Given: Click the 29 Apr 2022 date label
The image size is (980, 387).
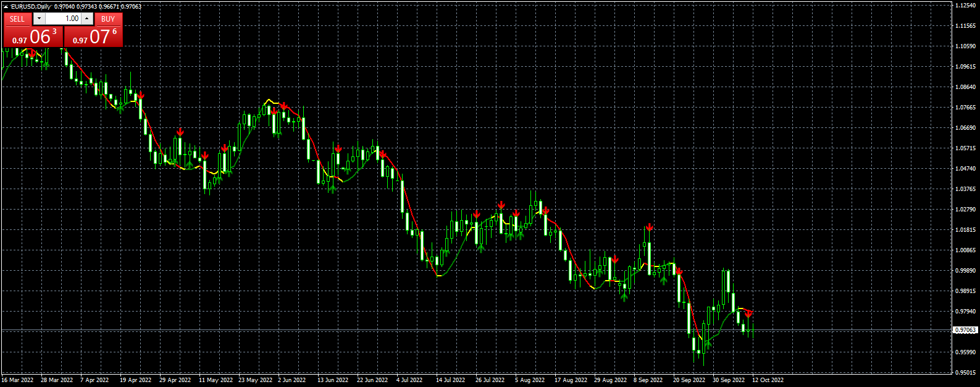Looking at the screenshot, I should coord(175,380).
